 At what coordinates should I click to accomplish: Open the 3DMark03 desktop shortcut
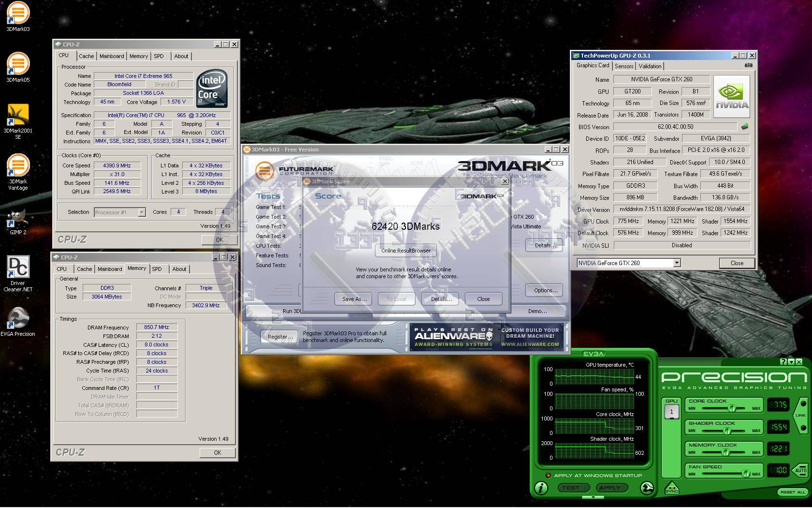tap(18, 16)
